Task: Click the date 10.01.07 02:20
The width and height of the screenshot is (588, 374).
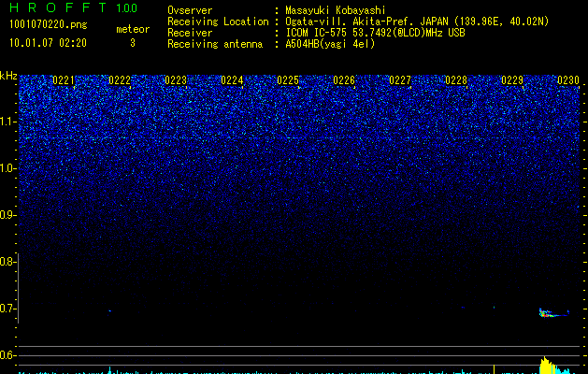Action: pos(48,43)
